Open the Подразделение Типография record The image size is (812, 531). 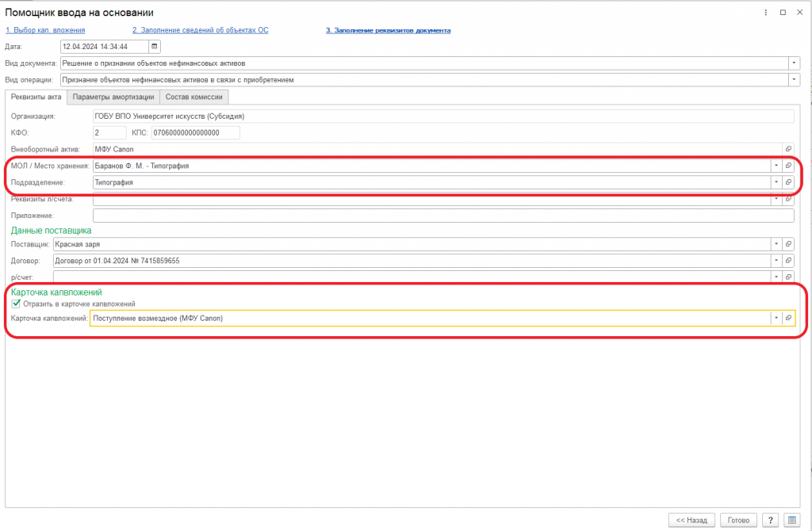(x=788, y=182)
